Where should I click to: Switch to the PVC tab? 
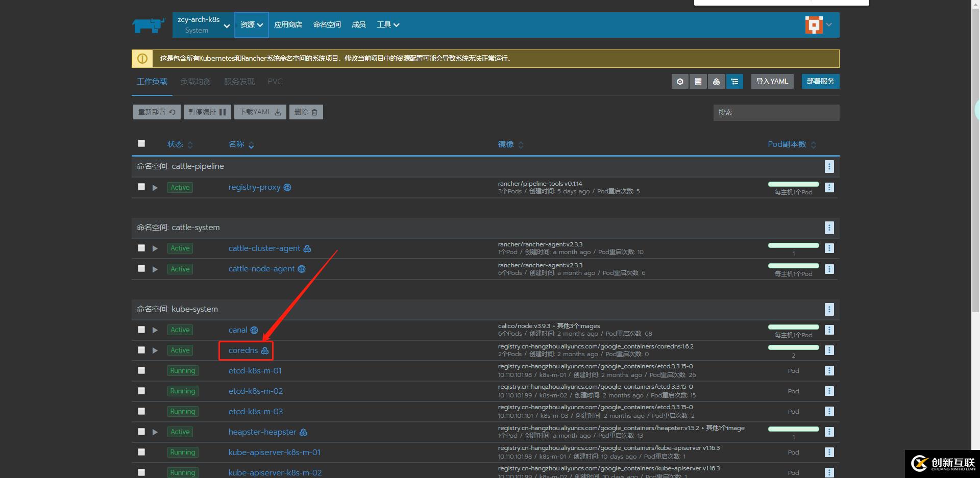[275, 82]
